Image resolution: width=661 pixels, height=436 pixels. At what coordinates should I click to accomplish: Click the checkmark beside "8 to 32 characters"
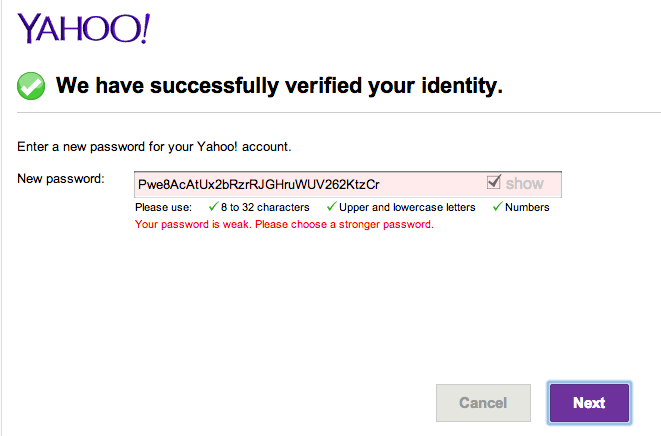(213, 207)
